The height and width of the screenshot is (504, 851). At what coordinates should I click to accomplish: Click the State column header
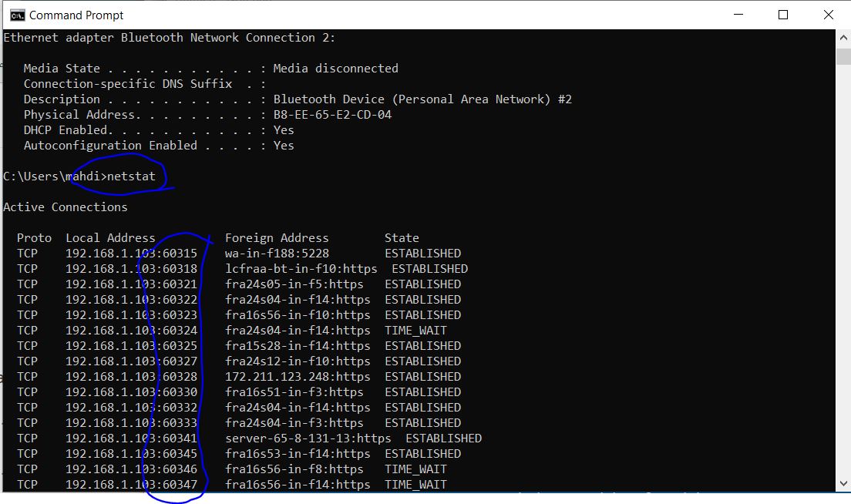[402, 238]
